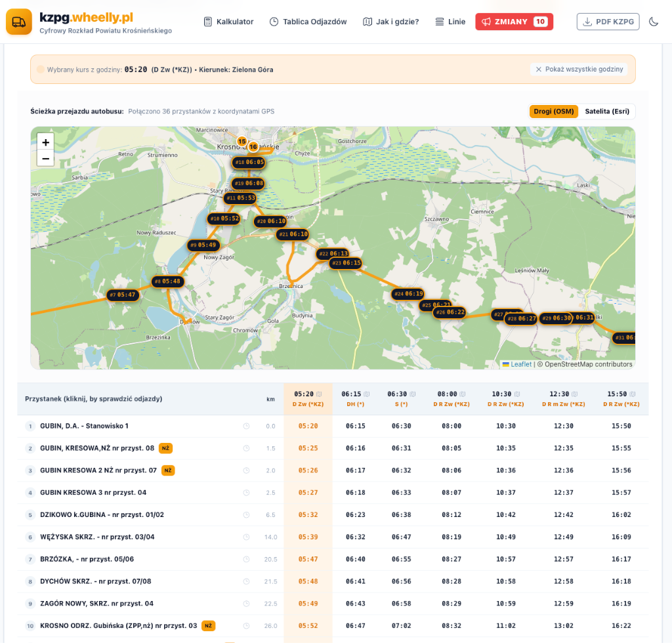
Task: Open the Linie menu item
Action: coord(450,22)
